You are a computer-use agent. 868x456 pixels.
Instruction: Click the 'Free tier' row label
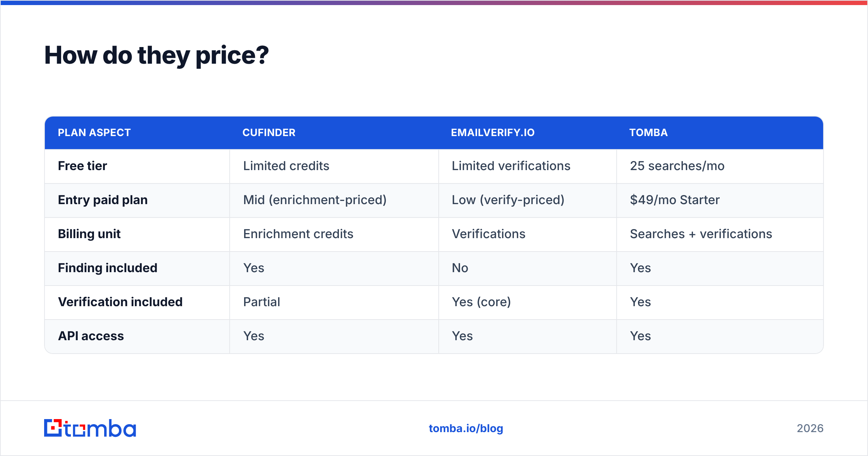[x=82, y=166]
